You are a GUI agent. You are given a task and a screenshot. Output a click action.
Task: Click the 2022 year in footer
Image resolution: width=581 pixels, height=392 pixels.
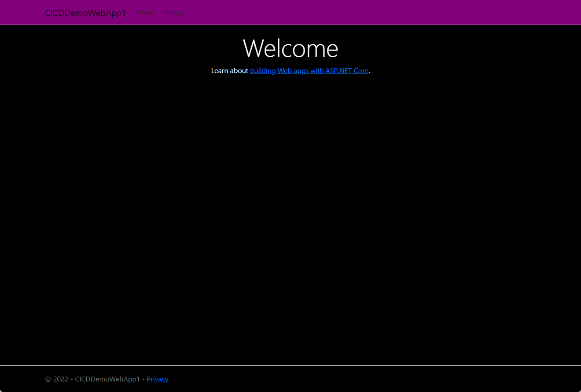[60, 379]
